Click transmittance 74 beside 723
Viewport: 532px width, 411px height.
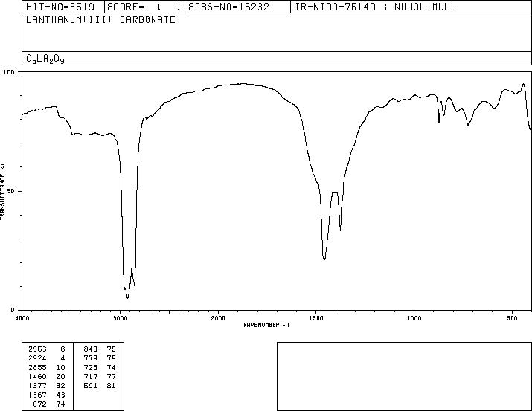(112, 367)
